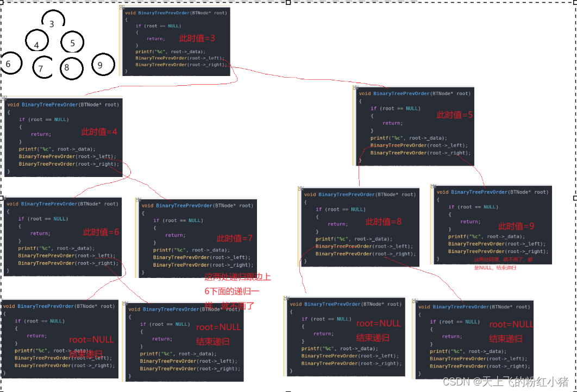Select the tree node circle numbered 6

point(11,63)
